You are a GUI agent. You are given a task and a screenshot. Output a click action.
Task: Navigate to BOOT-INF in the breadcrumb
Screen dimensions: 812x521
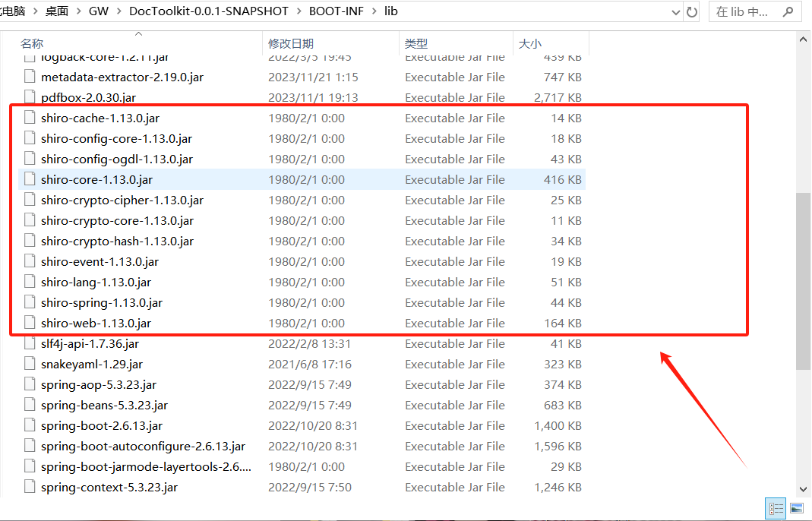[336, 11]
